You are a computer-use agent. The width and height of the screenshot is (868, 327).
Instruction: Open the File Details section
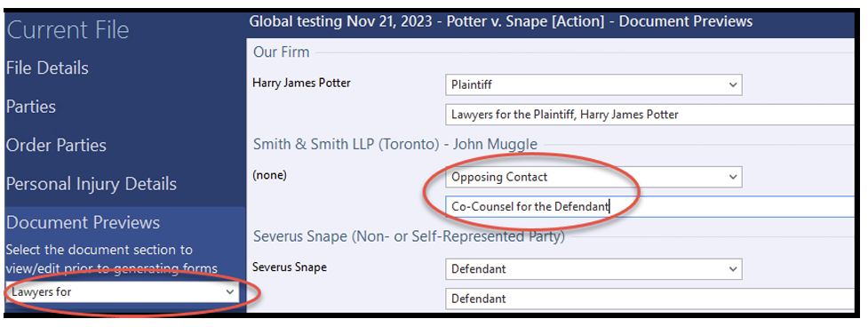coord(47,68)
